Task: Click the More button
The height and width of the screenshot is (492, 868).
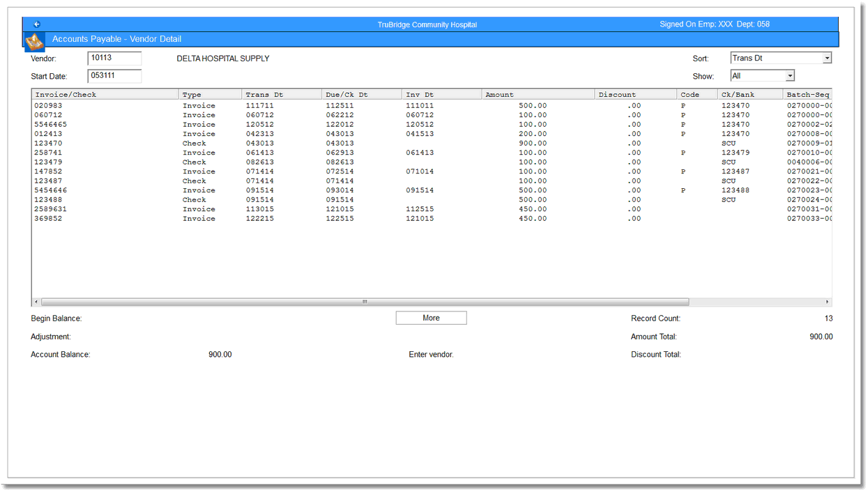Action: point(431,318)
